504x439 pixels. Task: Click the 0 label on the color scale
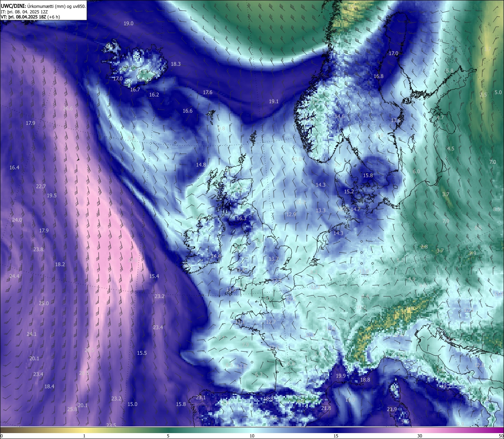[x=1, y=436]
